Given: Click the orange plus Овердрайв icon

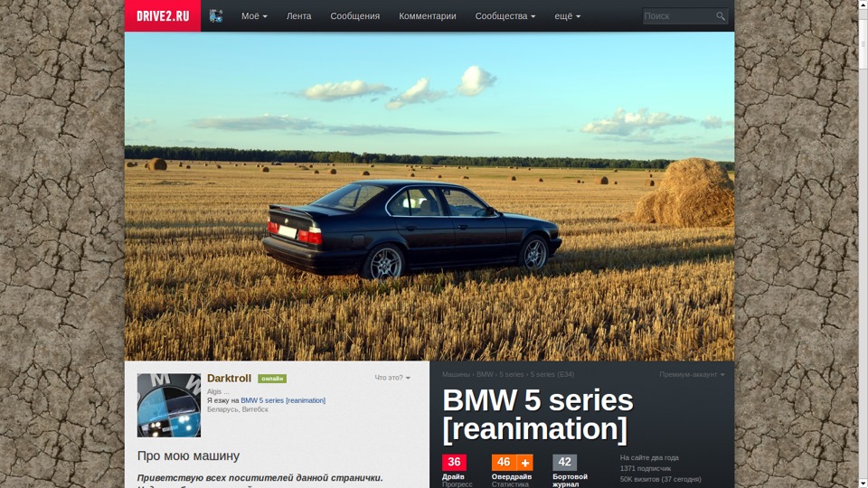Looking at the screenshot, I should coord(524,462).
